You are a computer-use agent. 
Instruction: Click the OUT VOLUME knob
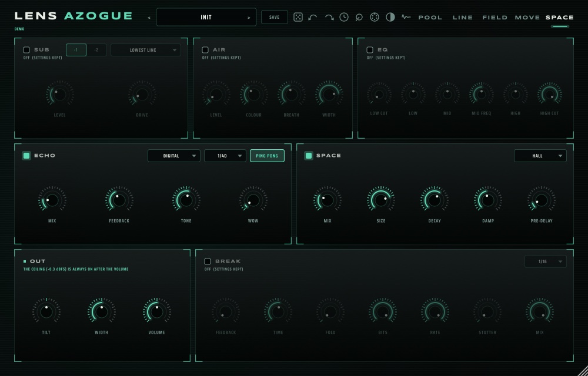(157, 311)
